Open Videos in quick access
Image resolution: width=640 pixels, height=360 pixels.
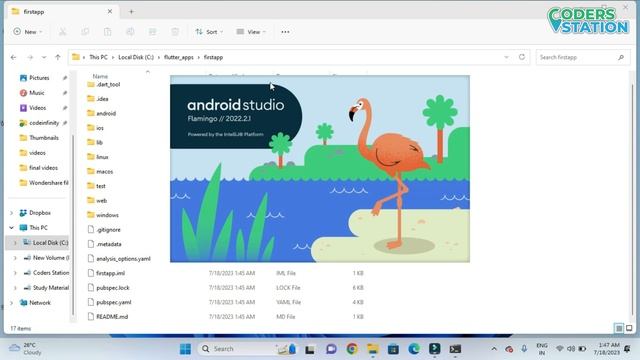click(37, 108)
